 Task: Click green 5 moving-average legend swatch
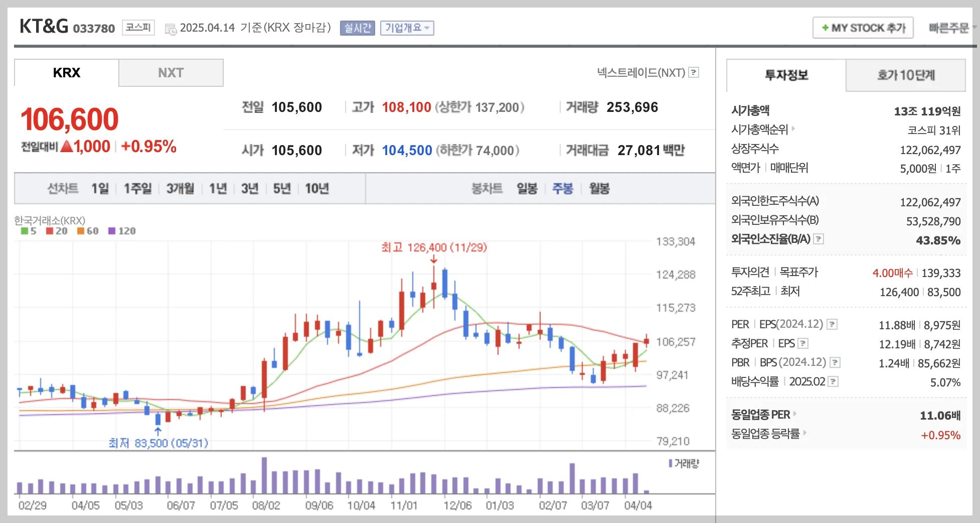(x=24, y=231)
